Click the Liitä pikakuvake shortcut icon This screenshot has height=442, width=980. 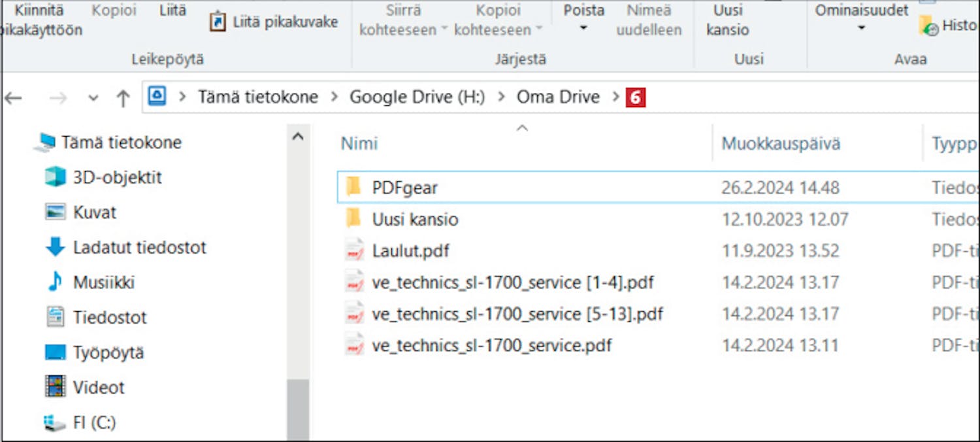pyautogui.click(x=218, y=22)
